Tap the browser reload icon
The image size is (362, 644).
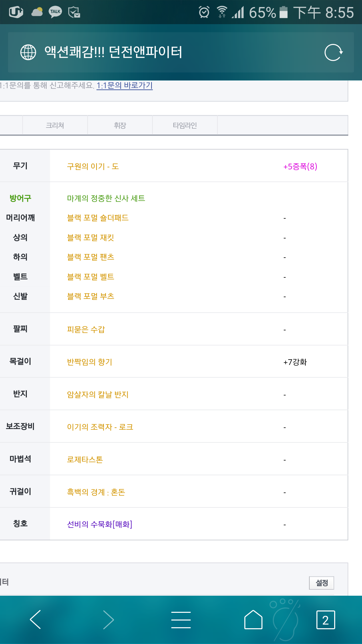(334, 52)
